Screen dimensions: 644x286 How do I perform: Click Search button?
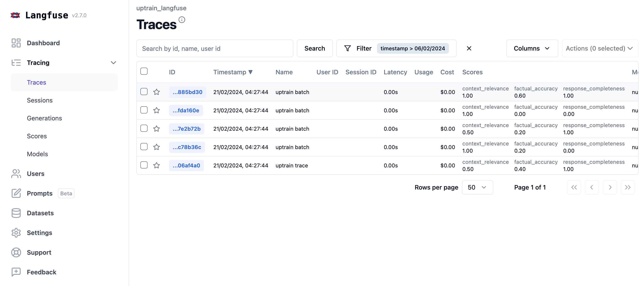pos(314,48)
